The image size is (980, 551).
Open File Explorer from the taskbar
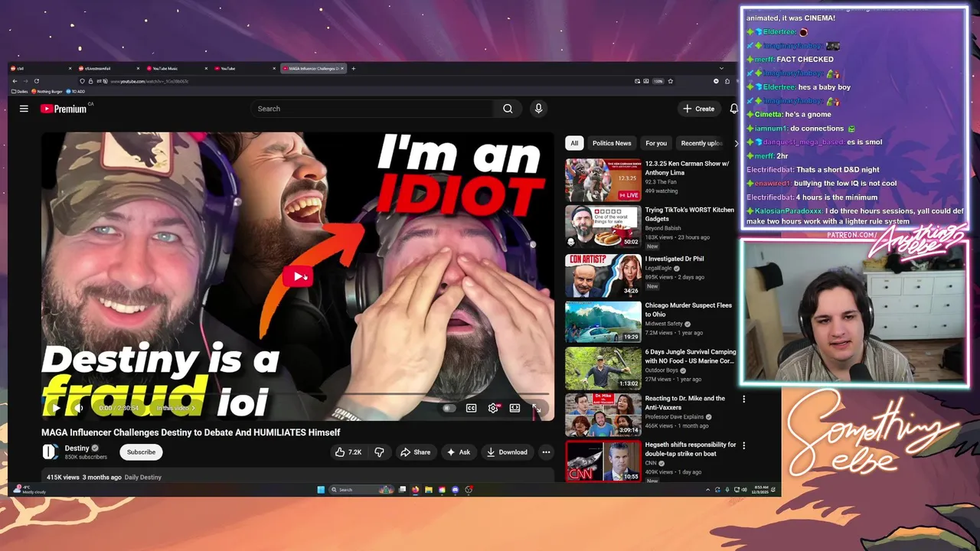(x=429, y=490)
